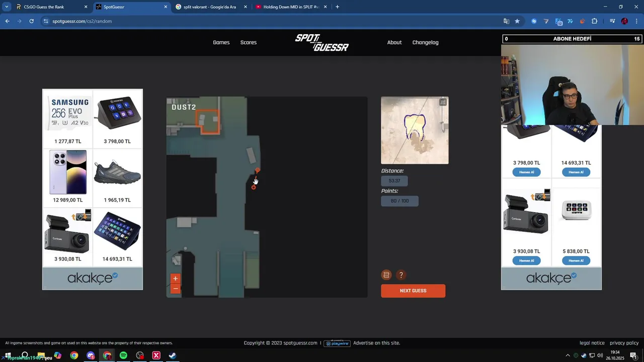Image resolution: width=644 pixels, height=362 pixels.
Task: Open File Explorer from the taskbar
Action: click(x=41, y=355)
